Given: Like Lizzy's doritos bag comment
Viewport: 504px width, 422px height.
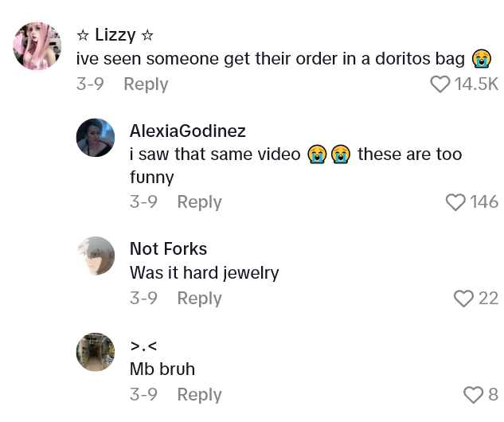Looking at the screenshot, I should pyautogui.click(x=440, y=84).
